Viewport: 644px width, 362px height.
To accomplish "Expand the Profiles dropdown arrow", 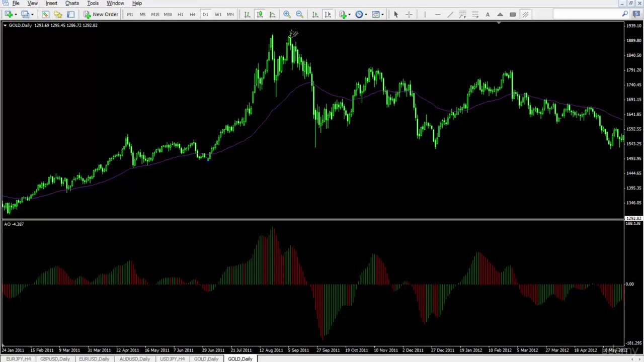I will tap(32, 15).
